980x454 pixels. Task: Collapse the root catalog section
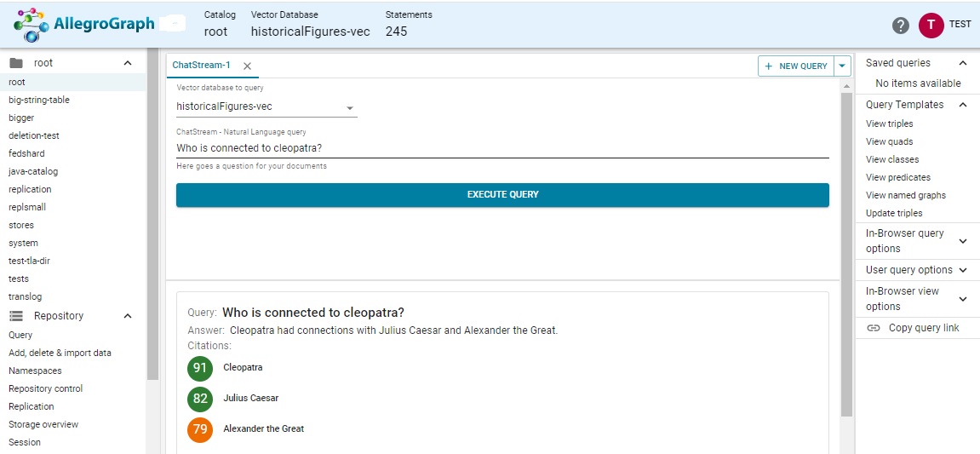128,63
